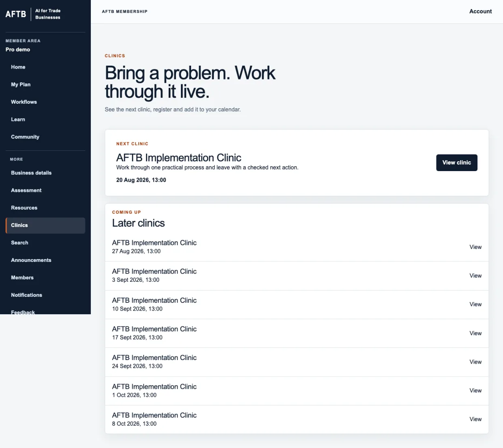Open the Account link at top right
This screenshot has height=448, width=503.
480,11
